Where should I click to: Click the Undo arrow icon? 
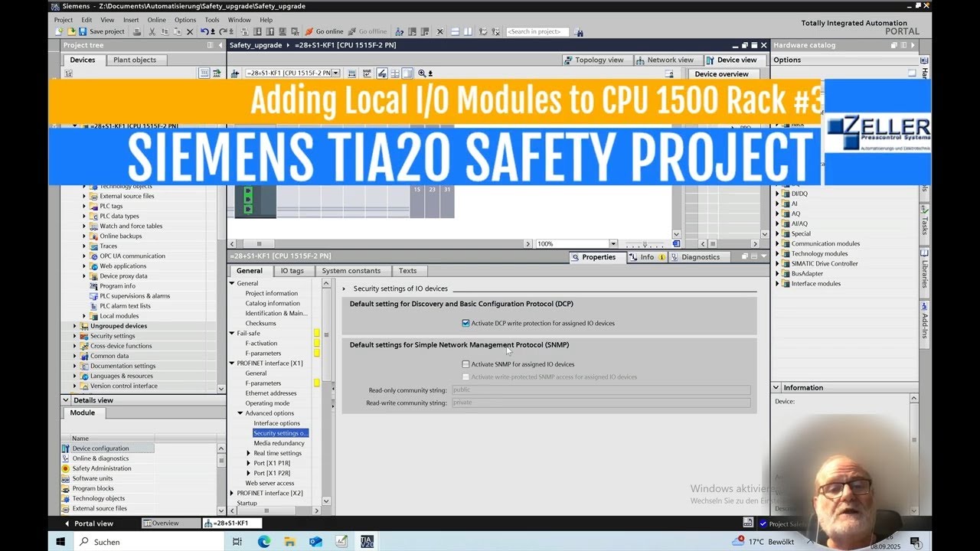click(x=204, y=31)
